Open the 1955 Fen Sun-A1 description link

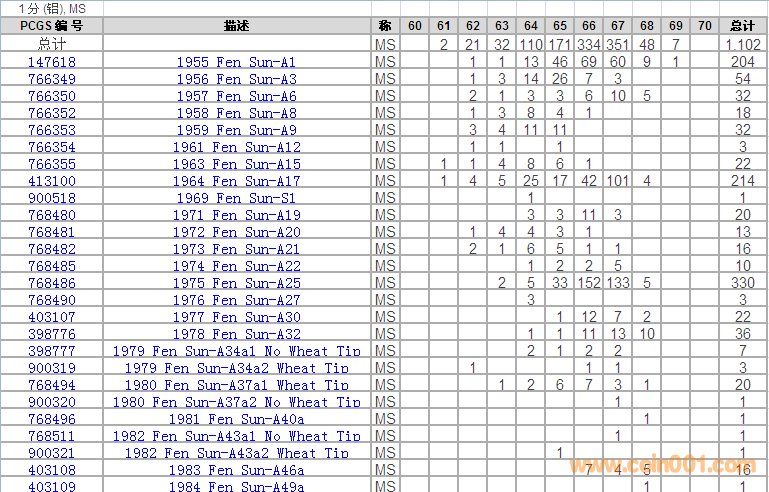(x=236, y=62)
